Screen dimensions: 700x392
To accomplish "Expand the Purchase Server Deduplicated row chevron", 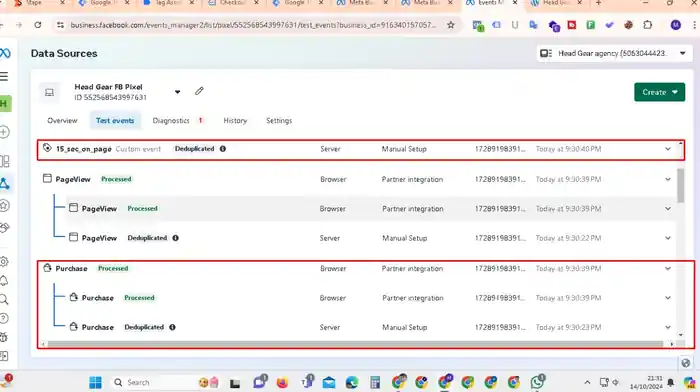I will [x=668, y=327].
